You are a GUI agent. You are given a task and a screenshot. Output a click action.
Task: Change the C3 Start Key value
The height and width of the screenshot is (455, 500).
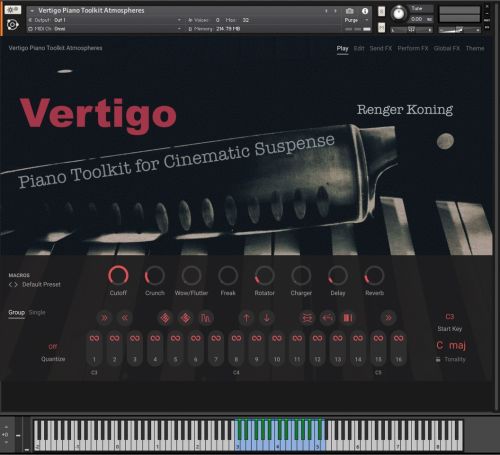449,317
